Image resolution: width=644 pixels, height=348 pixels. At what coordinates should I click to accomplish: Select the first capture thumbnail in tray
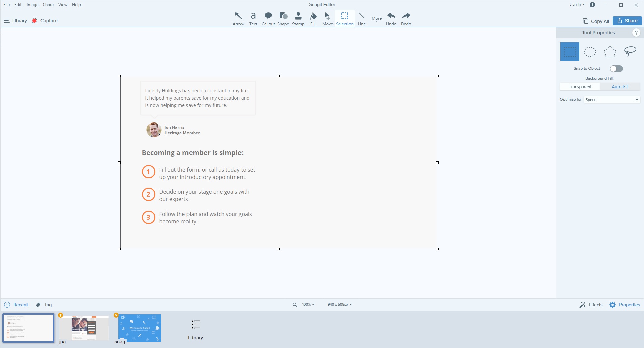pos(28,328)
